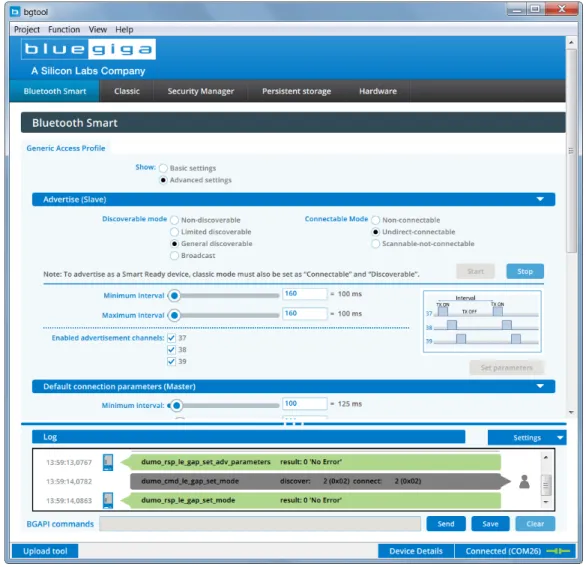Viewport: 586px width, 567px height.
Task: Click the dumo_rsp_le_gap_set_adv_parameters log entry
Action: 311,462
